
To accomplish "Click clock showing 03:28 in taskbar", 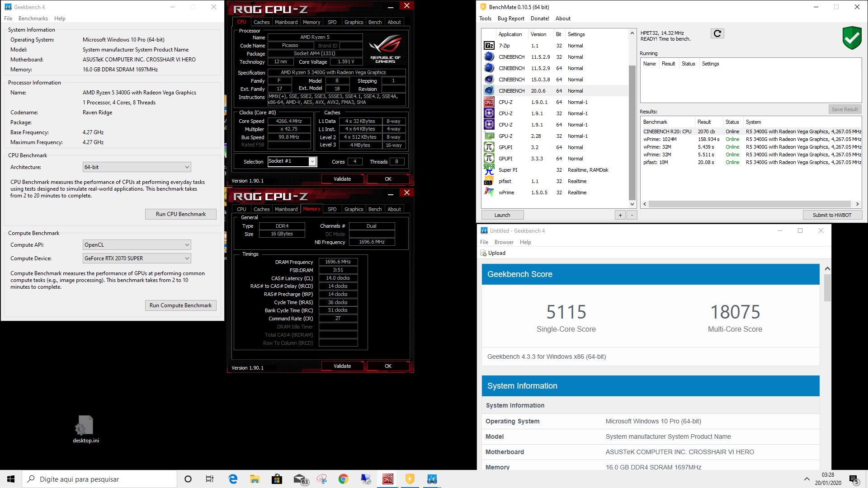I will (x=828, y=479).
